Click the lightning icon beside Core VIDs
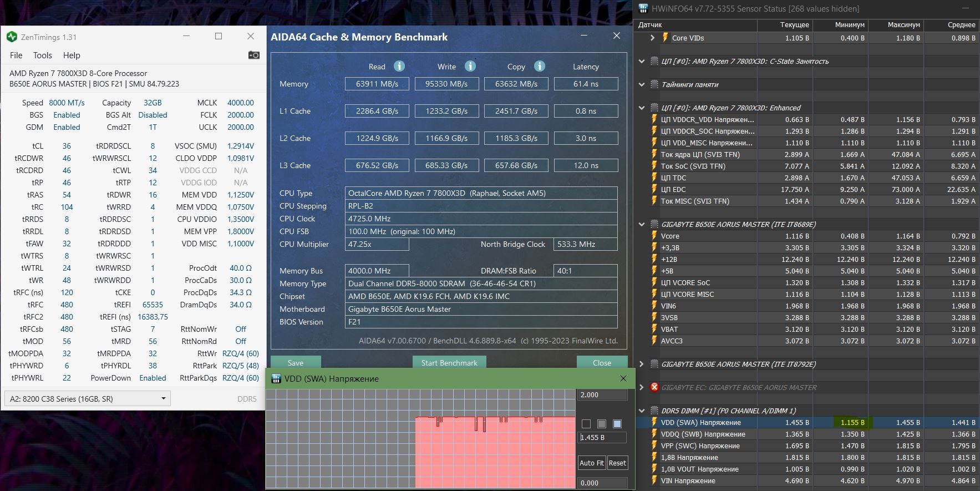980x491 pixels. click(665, 38)
